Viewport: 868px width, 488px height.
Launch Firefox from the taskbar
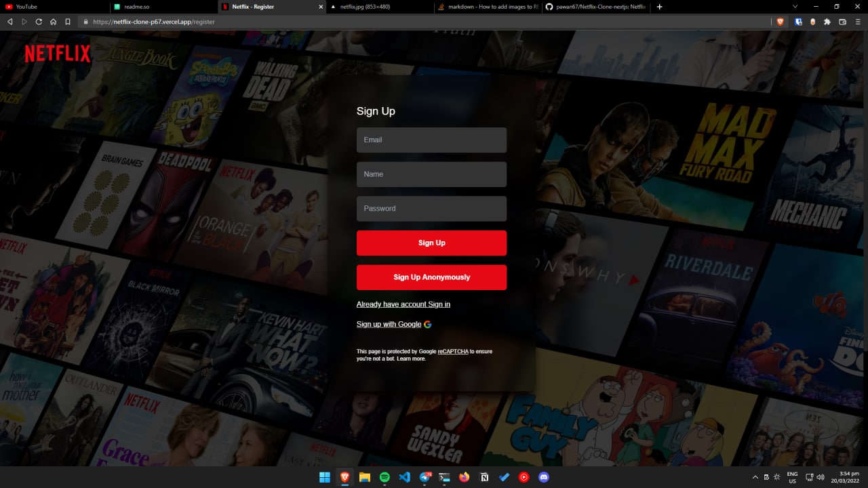465,477
